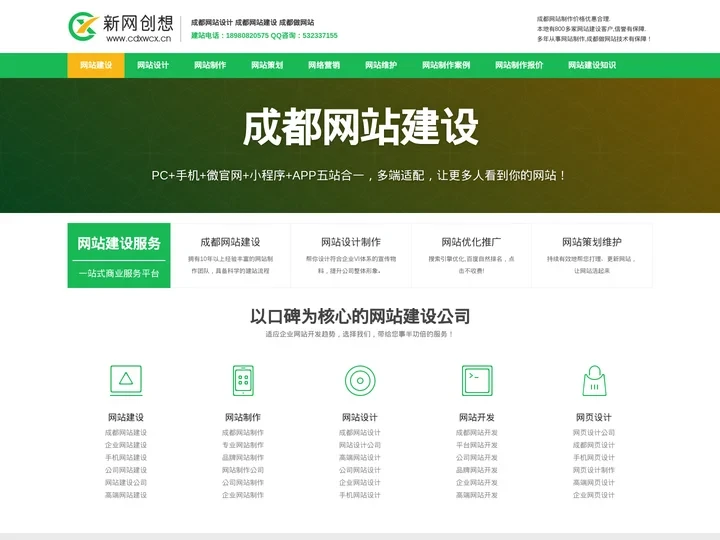Click the 建站电话 18980820575 header text

coord(230,35)
